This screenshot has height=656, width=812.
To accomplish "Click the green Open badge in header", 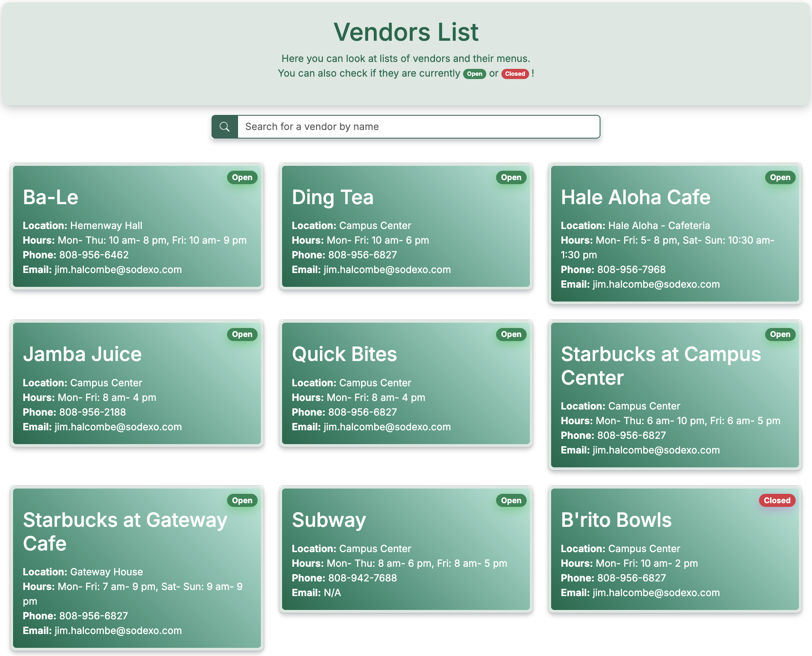I will 474,74.
